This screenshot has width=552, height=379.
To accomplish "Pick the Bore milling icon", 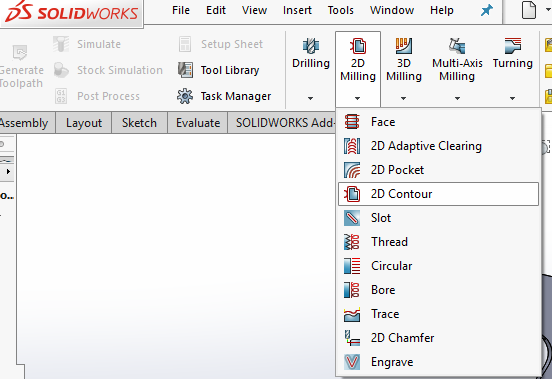I will pyautogui.click(x=352, y=290).
